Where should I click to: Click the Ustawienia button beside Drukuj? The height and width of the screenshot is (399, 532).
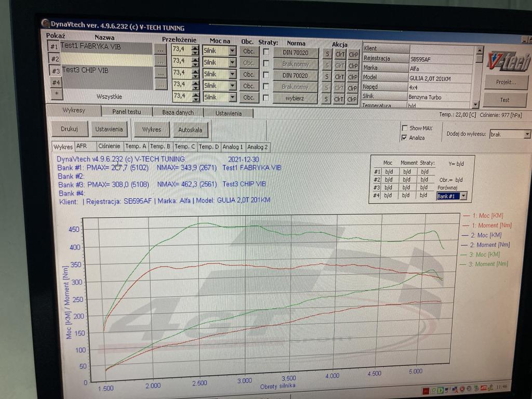[109, 129]
